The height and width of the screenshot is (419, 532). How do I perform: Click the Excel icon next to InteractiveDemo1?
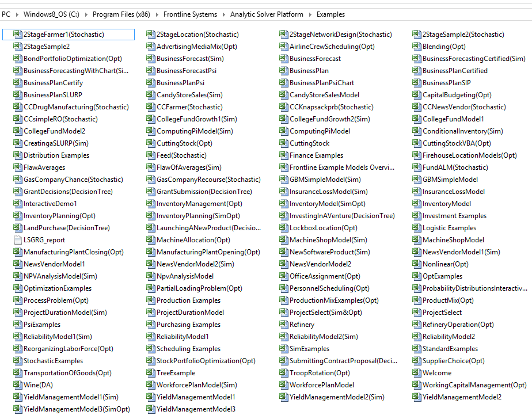click(x=17, y=204)
